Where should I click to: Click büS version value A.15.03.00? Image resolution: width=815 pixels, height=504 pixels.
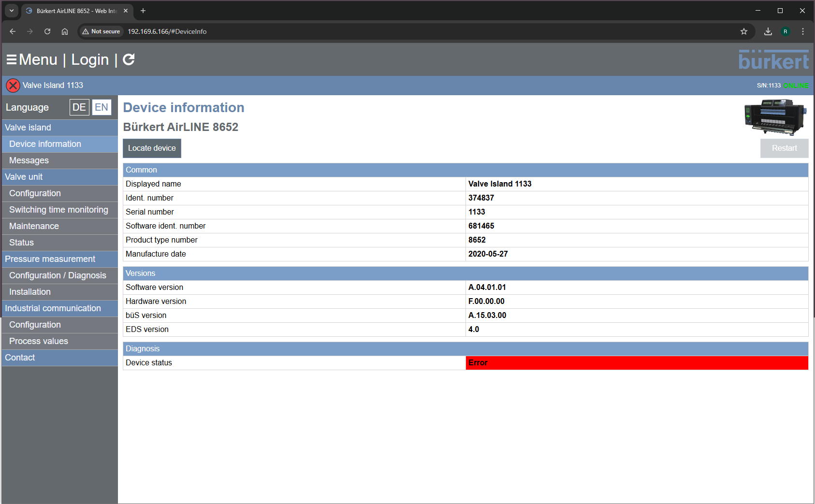coord(487,316)
